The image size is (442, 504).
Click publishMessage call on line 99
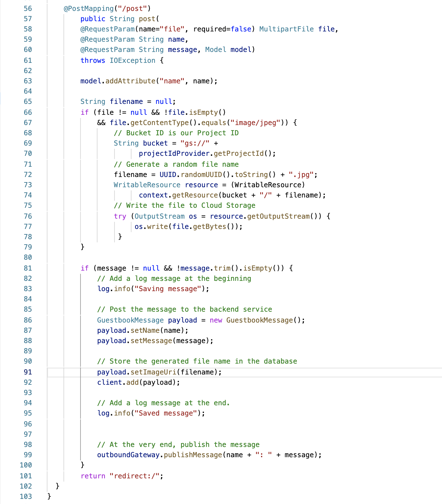(193, 455)
